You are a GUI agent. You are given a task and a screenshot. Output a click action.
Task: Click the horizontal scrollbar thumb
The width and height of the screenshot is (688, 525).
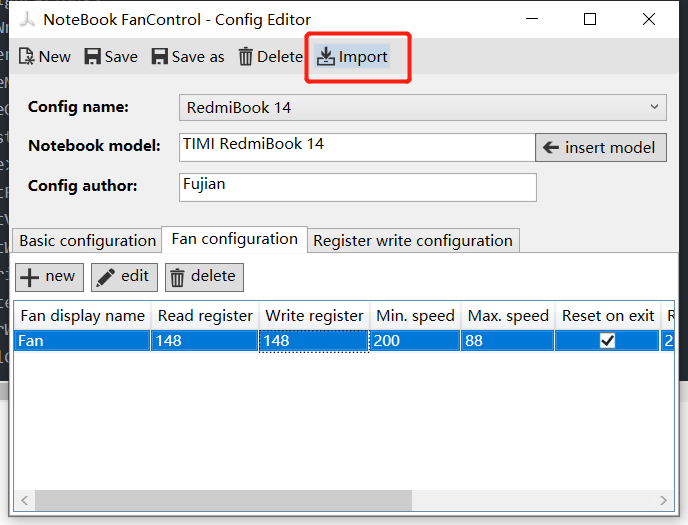[223, 500]
